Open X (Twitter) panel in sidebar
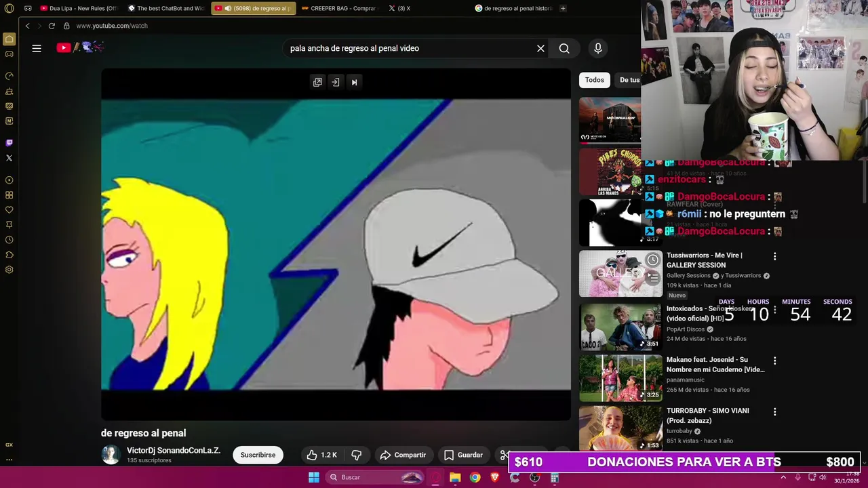 pyautogui.click(x=9, y=158)
